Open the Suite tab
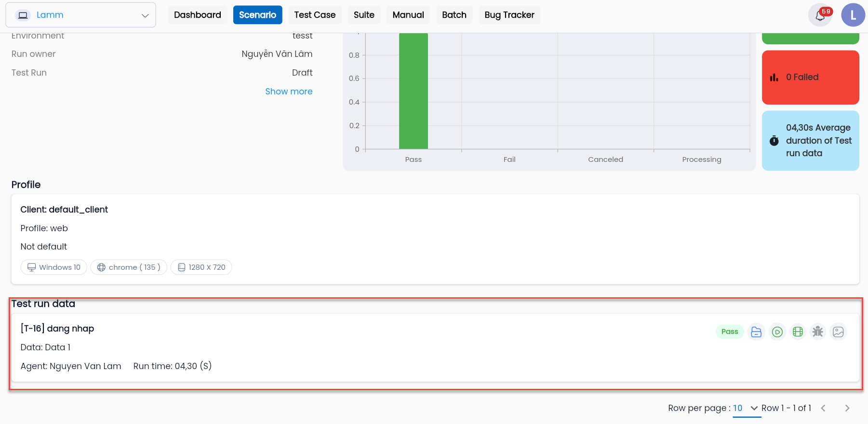Image resolution: width=868 pixels, height=424 pixels. 364,15
